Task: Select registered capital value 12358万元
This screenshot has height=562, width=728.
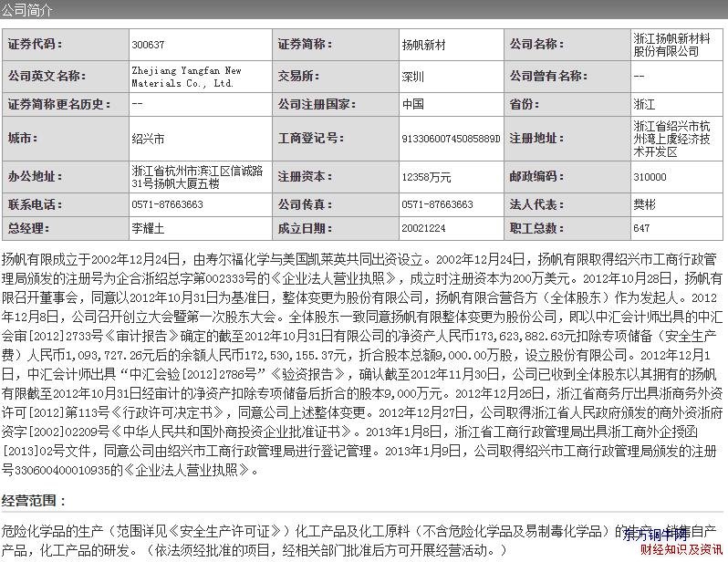Action: click(x=426, y=177)
